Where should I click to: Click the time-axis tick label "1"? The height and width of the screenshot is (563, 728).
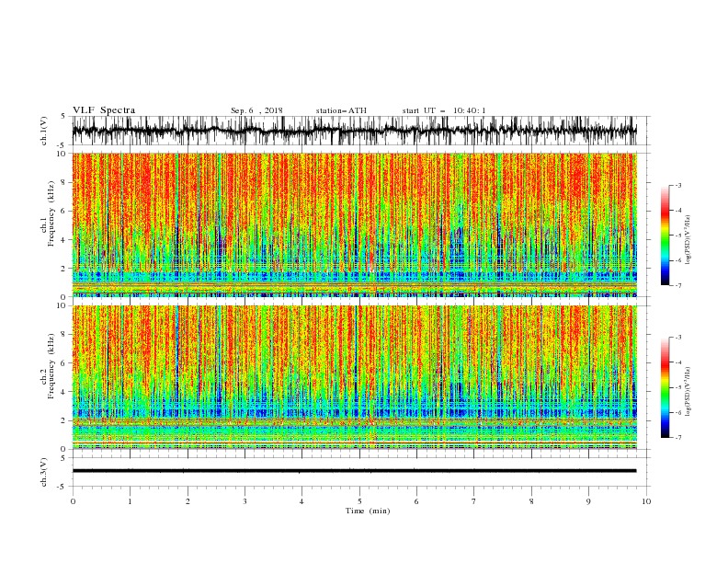pos(130,501)
